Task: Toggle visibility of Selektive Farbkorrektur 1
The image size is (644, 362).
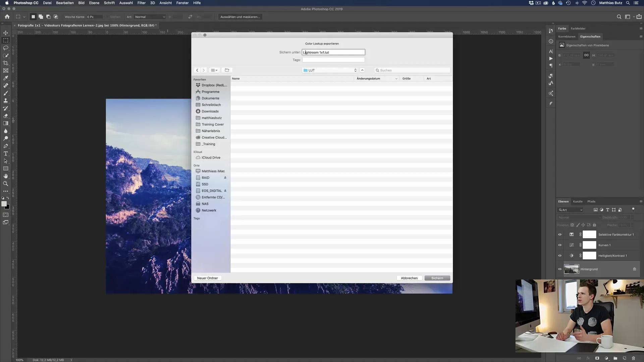Action: [x=559, y=234]
